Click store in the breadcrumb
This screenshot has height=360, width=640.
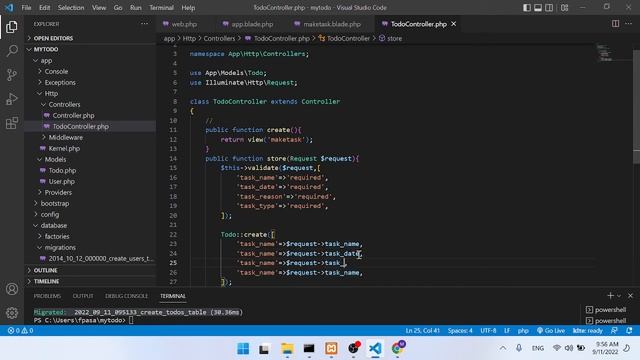[394, 38]
